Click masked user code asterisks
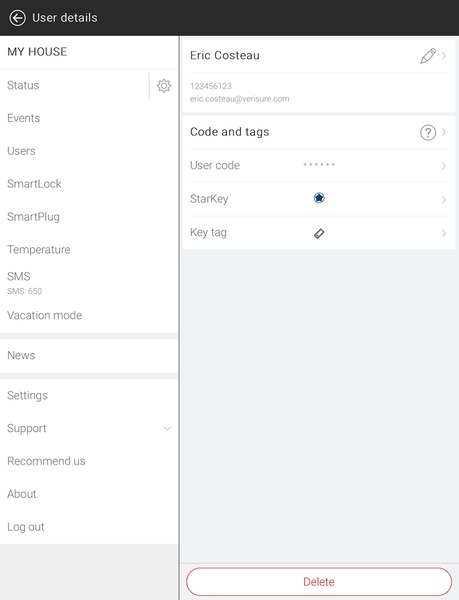The width and height of the screenshot is (459, 600). [x=319, y=165]
